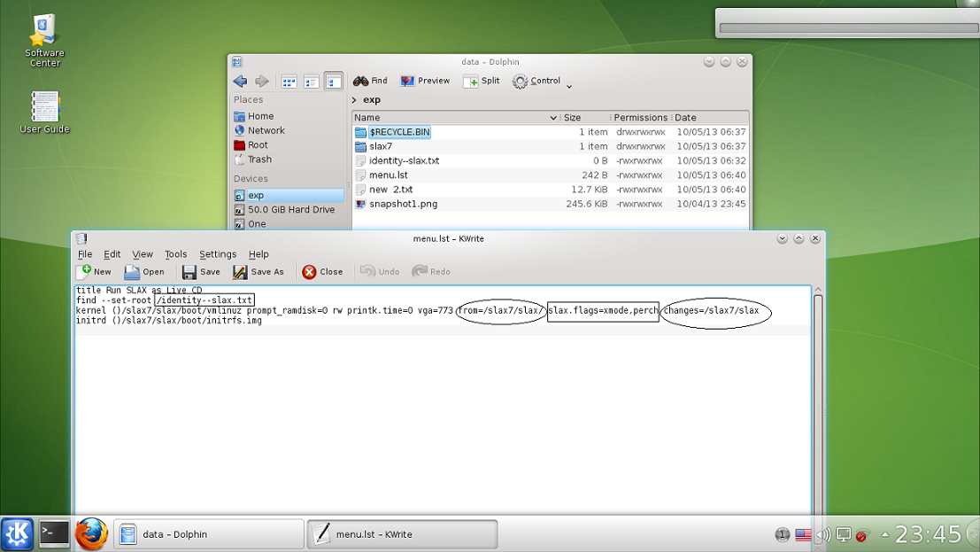Click Split in the Dolphin toolbar
The width and height of the screenshot is (980, 552).
482,81
